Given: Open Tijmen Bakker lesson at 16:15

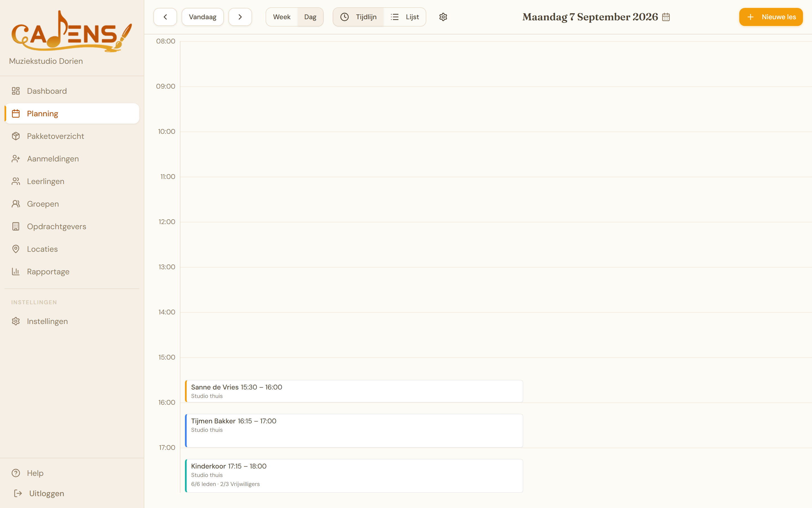Looking at the screenshot, I should tap(354, 431).
